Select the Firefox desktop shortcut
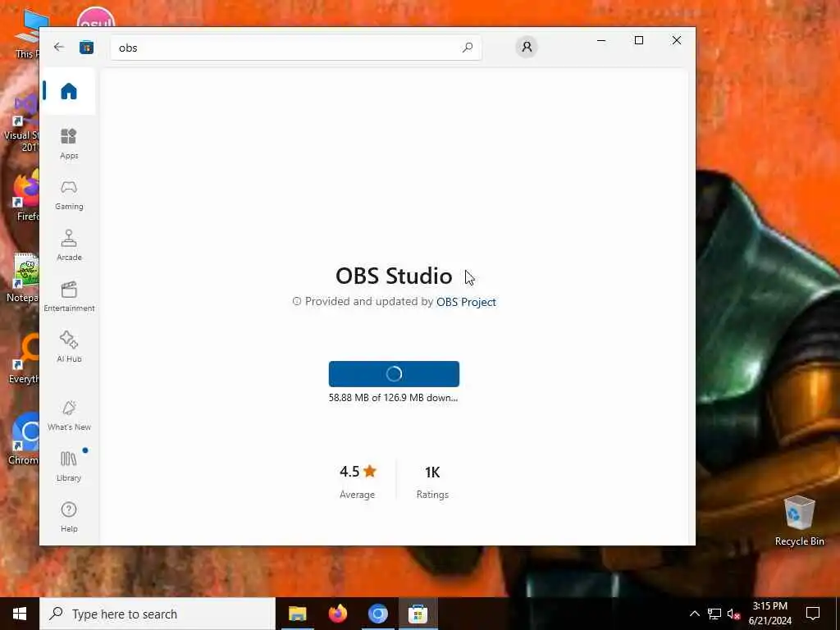This screenshot has height=630, width=840. (25, 195)
